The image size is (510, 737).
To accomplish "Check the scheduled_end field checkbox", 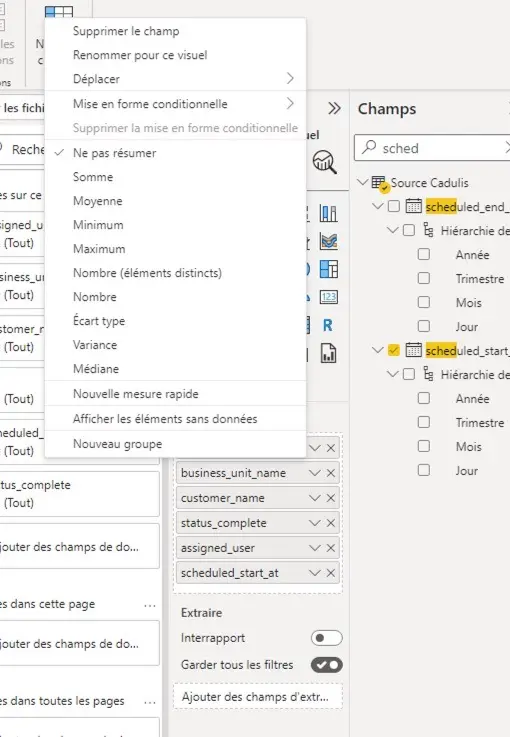I will click(x=394, y=206).
